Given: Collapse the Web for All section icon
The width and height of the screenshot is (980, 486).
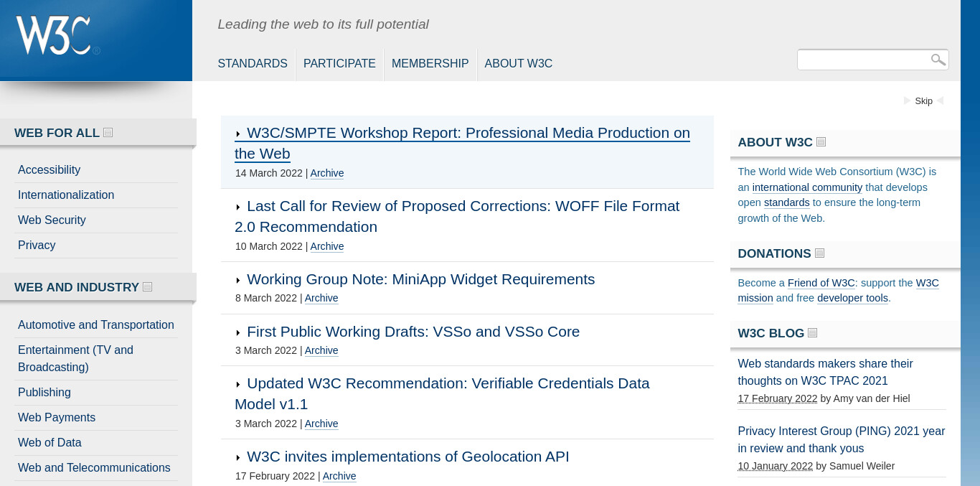Looking at the screenshot, I should (x=108, y=133).
